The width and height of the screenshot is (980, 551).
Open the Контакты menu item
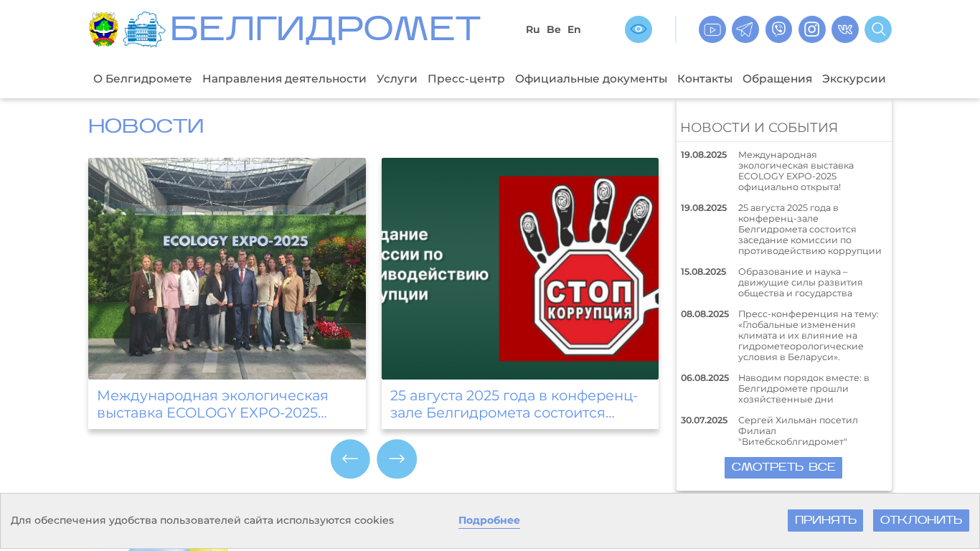705,79
